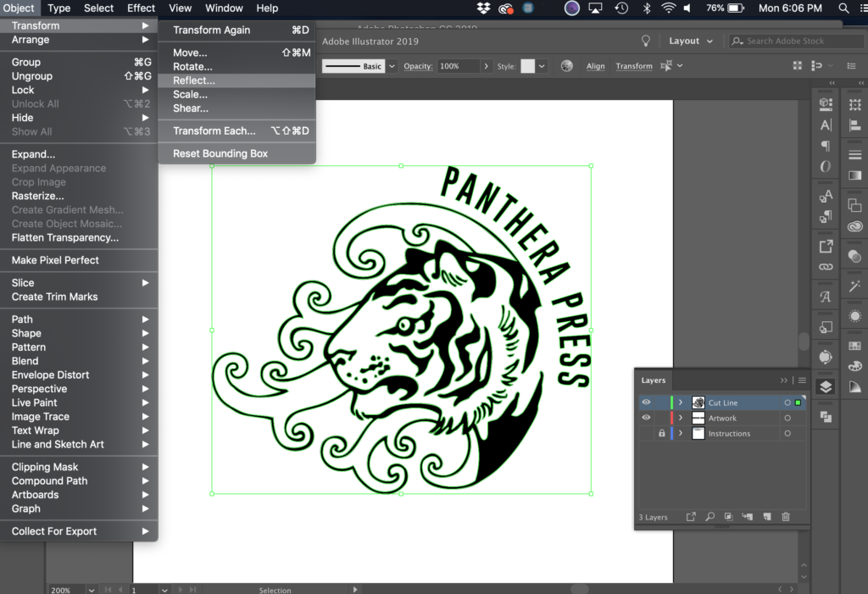Open the Links panel icon
The image size is (868, 594).
tap(826, 267)
